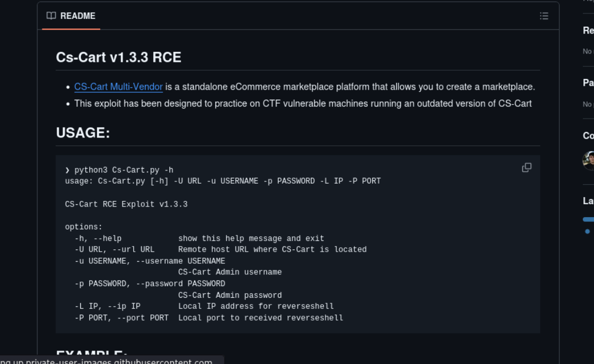594x364 pixels.
Task: Open the README outline menu icon
Action: [544, 16]
